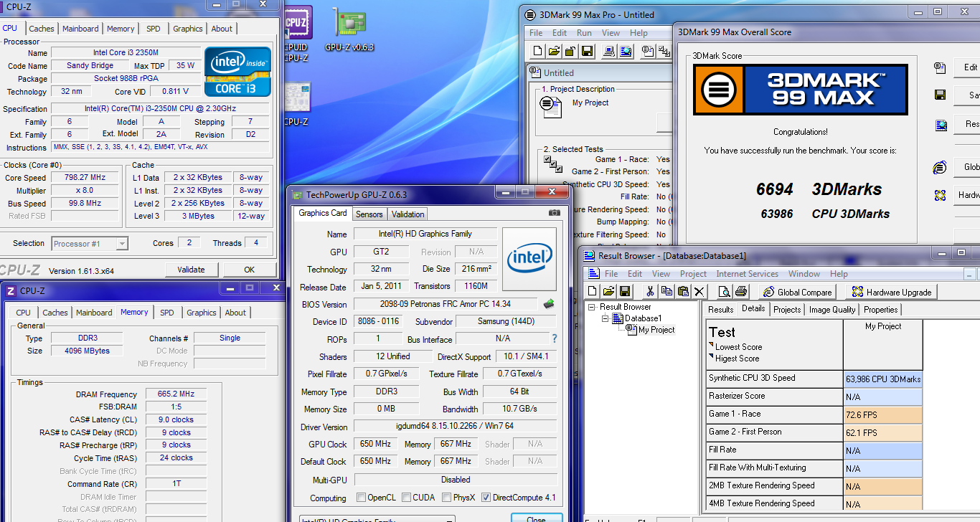Screen dimensions: 980x522
Task: Click the selected tests checkmarks icon in the 3DMark Pro toolbar
Action: click(666, 51)
